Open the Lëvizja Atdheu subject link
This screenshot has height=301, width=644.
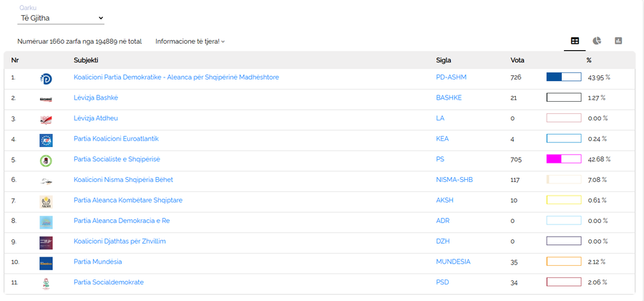(96, 118)
